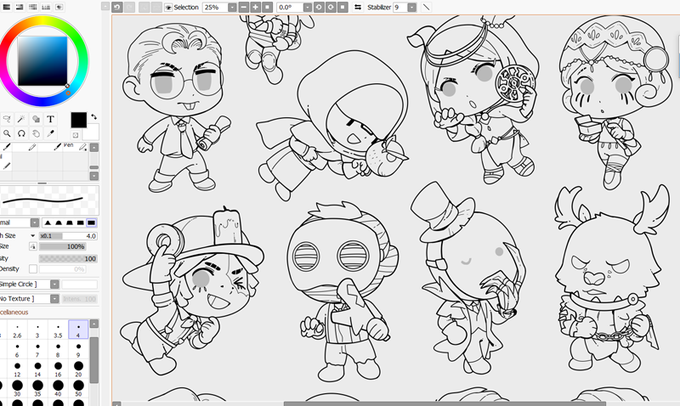Screen dimensions: 680x406
Task: Toggle transparent color button below foreground swatch
Action: pyautogui.click(x=75, y=135)
